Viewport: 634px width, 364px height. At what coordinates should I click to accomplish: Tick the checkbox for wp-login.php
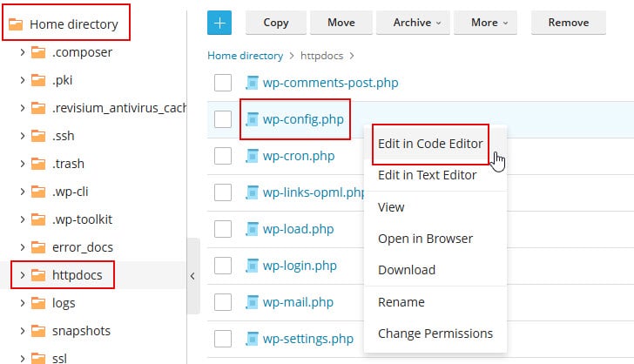click(223, 266)
